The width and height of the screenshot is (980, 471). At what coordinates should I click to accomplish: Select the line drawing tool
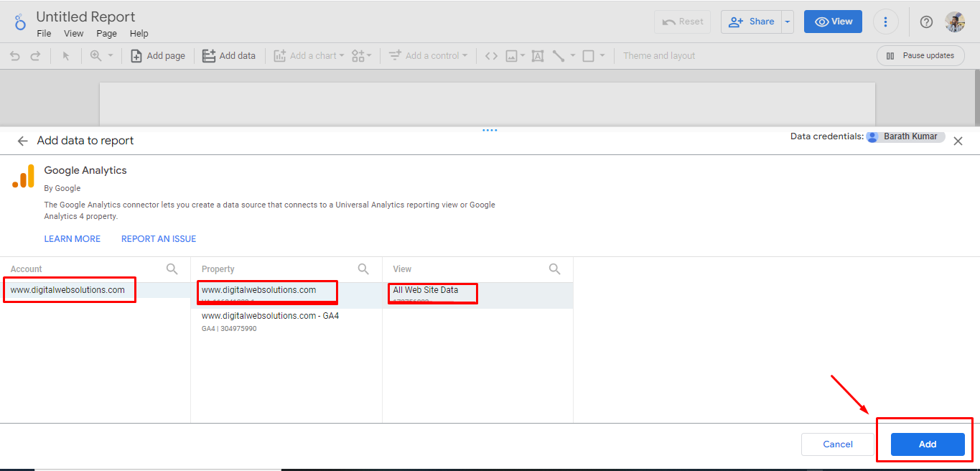[x=558, y=56]
